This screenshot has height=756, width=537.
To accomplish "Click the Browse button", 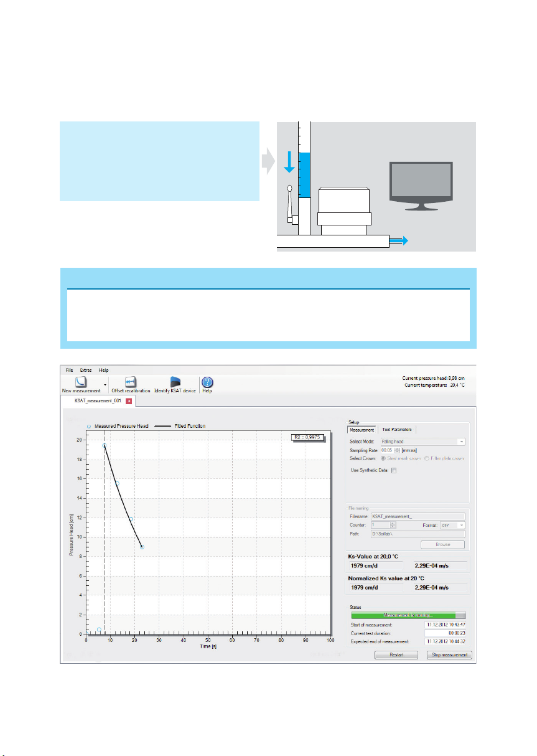I will tap(442, 544).
